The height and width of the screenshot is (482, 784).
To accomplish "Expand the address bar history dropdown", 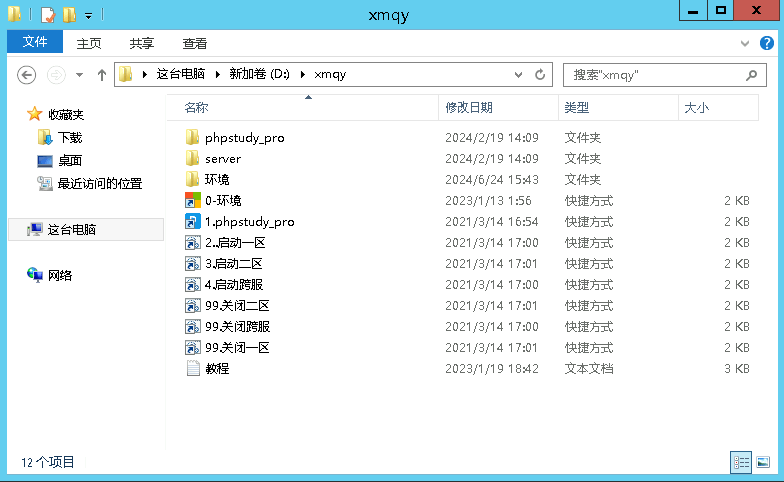I will tap(518, 75).
